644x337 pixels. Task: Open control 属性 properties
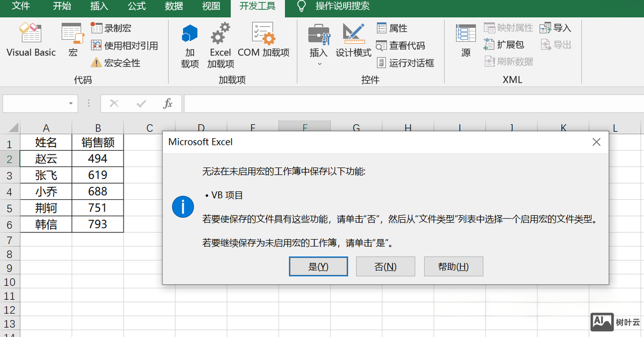click(392, 28)
